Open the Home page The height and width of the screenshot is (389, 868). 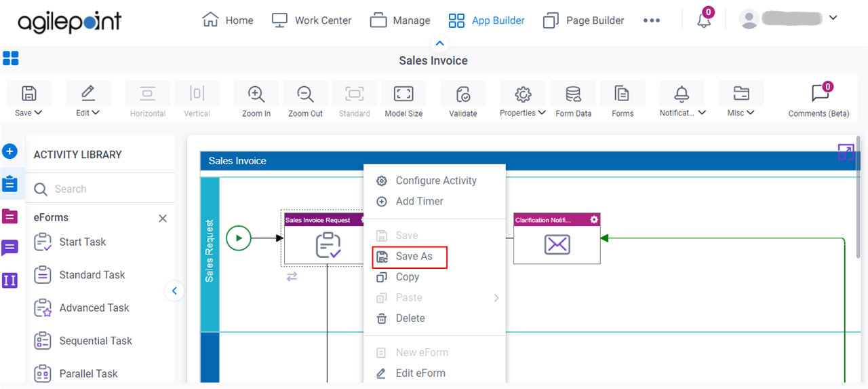coord(228,20)
